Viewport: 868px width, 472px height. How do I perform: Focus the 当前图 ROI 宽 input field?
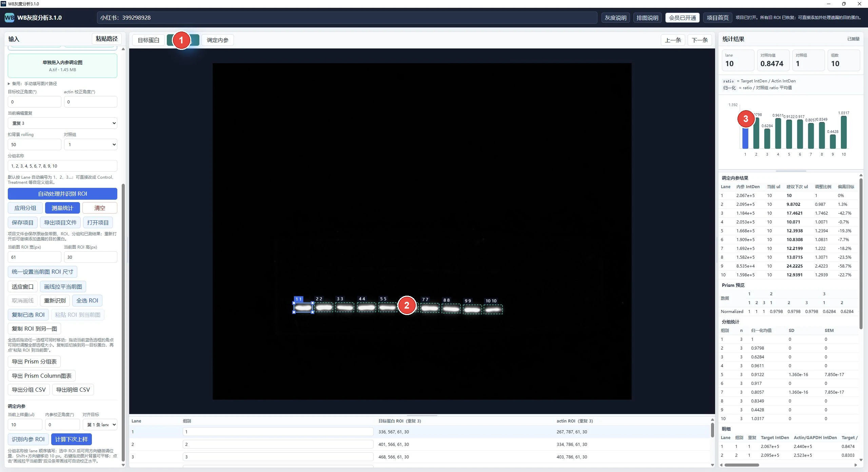tap(35, 257)
